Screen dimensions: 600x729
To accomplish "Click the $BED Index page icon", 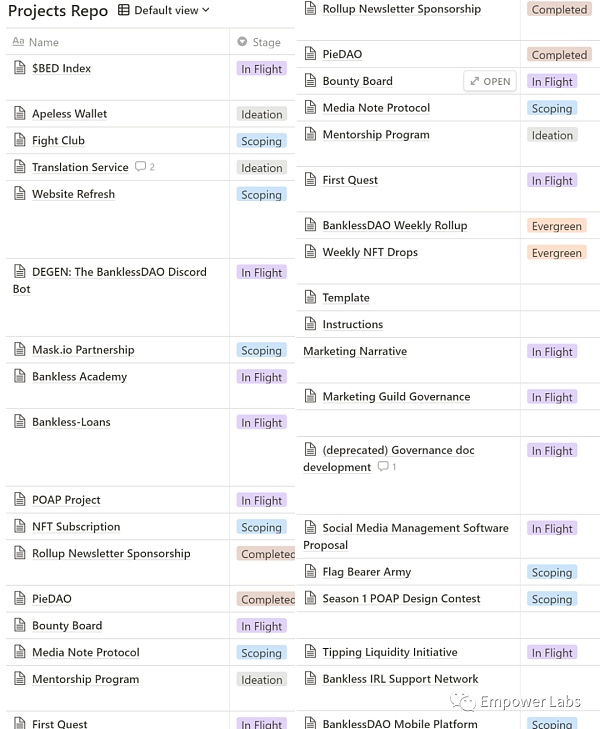I will tap(20, 68).
